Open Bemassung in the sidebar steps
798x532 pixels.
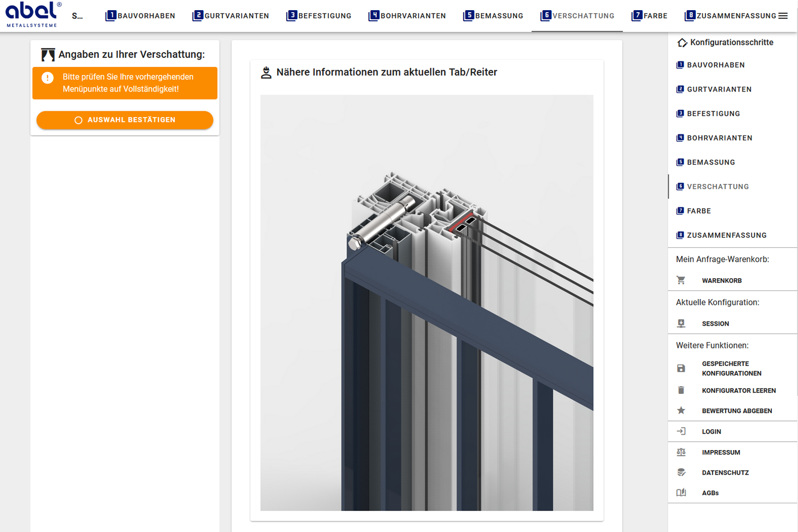[733, 162]
